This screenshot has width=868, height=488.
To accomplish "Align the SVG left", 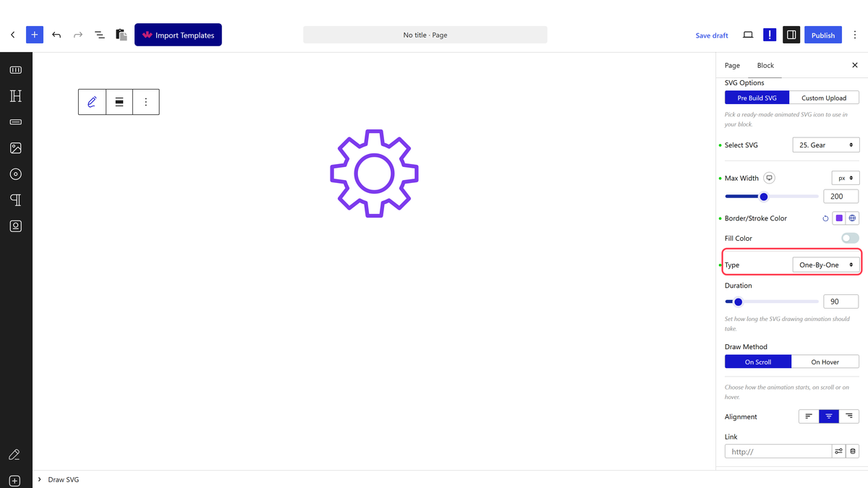I will coord(809,416).
